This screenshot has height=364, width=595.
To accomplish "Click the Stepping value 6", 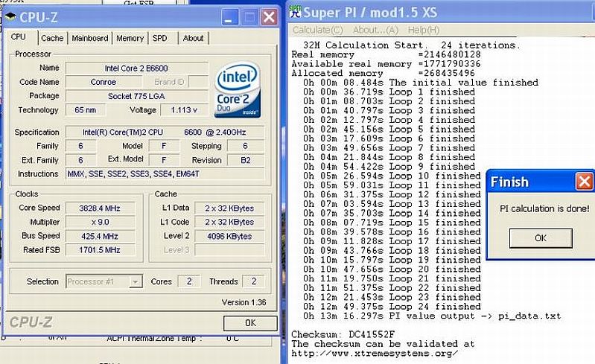I will [246, 146].
